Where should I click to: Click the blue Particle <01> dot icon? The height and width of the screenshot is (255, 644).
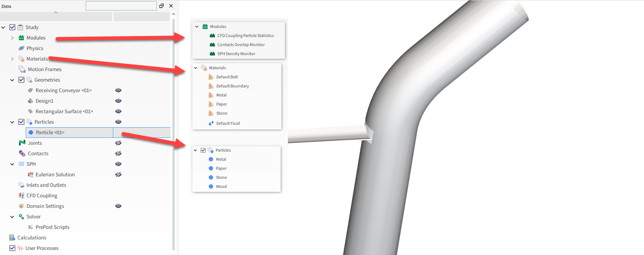pos(31,132)
